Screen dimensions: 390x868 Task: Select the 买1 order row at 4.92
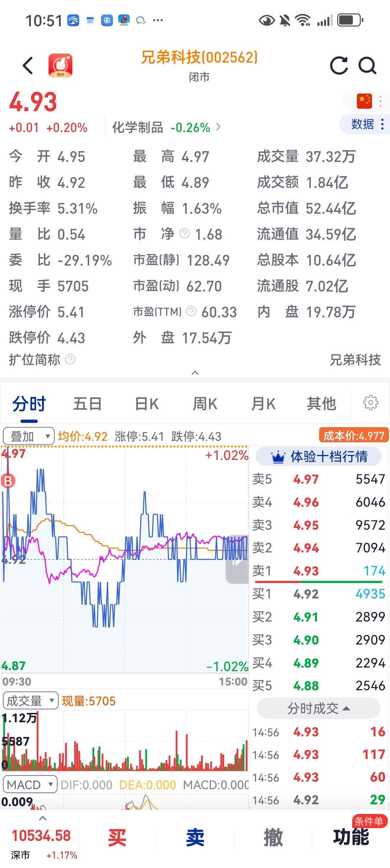pos(319,594)
